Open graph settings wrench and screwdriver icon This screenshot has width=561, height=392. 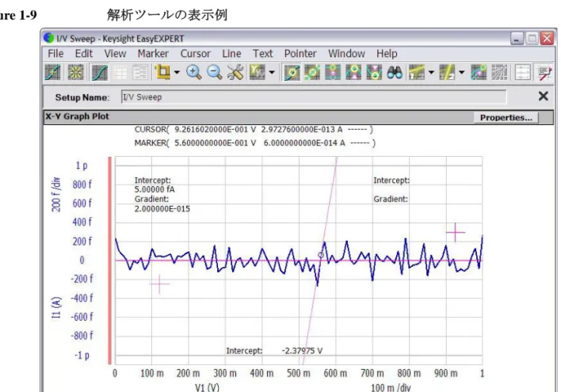235,72
